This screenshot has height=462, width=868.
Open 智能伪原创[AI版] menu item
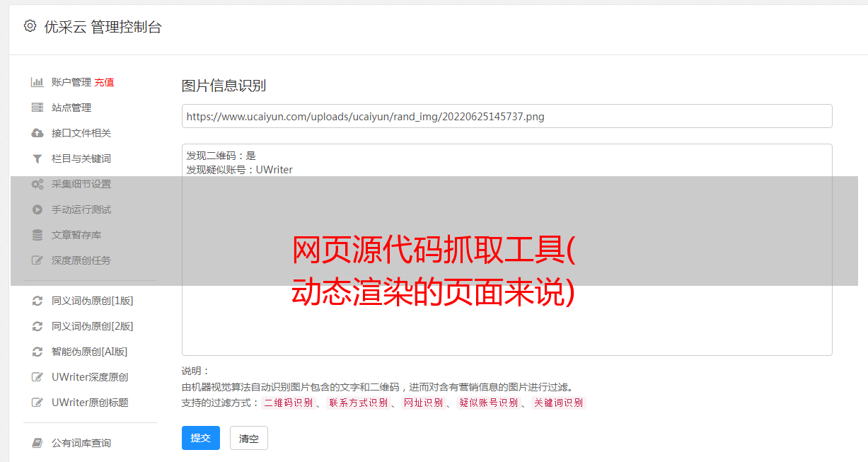click(x=89, y=352)
